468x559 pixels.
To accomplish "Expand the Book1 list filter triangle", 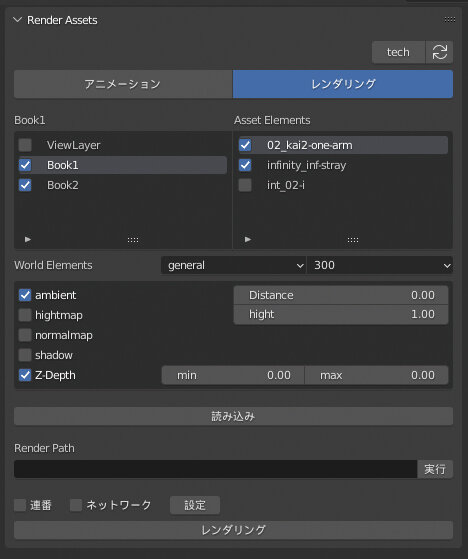I will [28, 239].
